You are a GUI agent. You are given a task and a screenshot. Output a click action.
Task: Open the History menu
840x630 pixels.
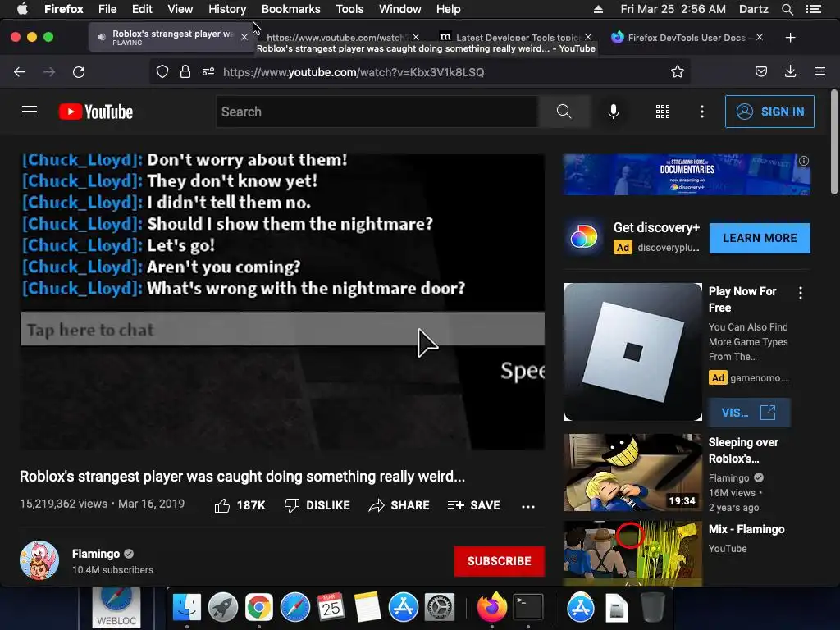click(x=227, y=9)
